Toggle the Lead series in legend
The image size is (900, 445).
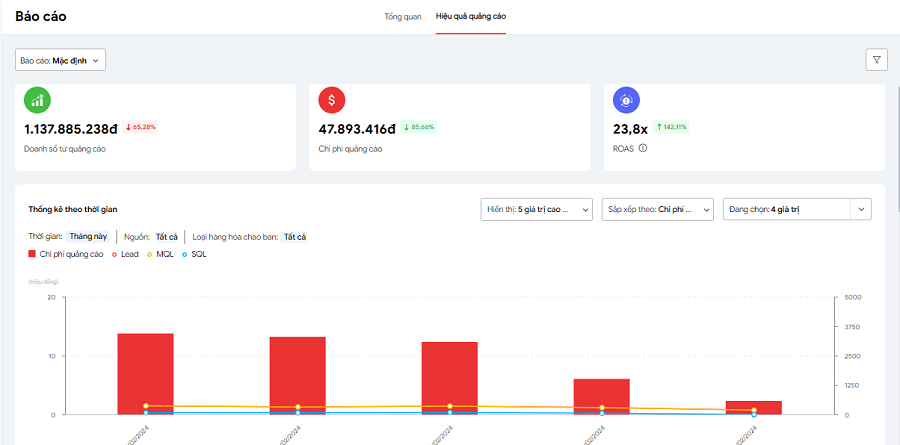[125, 254]
